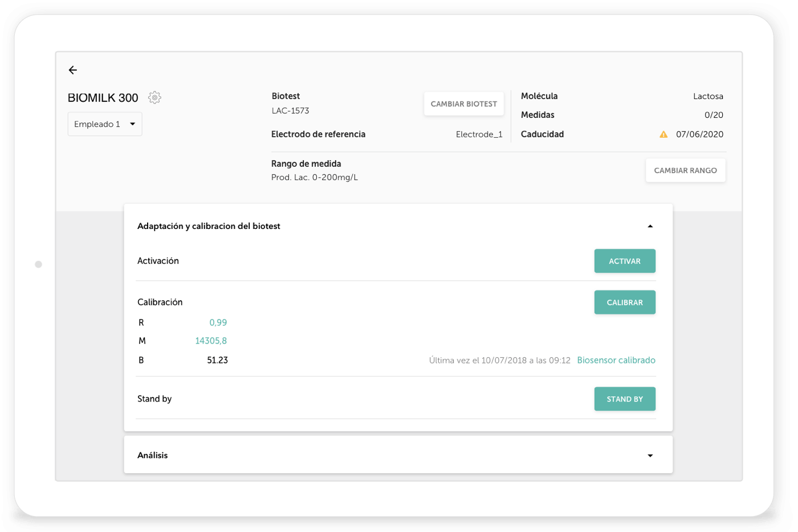The image size is (798, 532).
Task: Click the CAMBIAR BIOTEST button
Action: [x=463, y=104]
